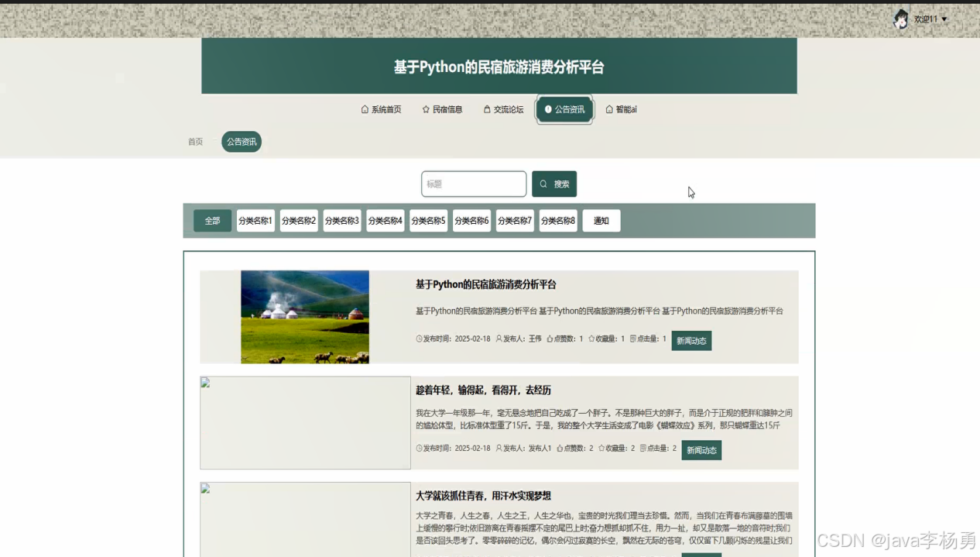Click 新闻动态 tag on 趁着年轻 article
Image resolution: width=980 pixels, height=557 pixels.
point(701,450)
